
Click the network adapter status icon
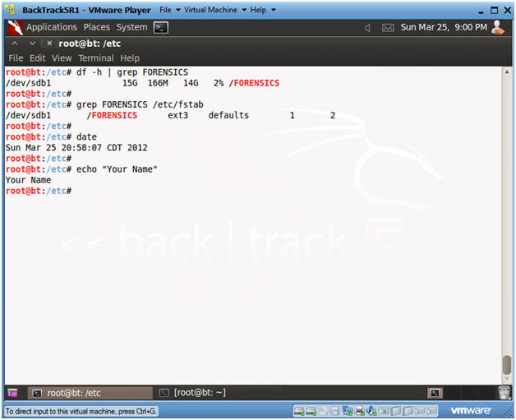(348, 411)
